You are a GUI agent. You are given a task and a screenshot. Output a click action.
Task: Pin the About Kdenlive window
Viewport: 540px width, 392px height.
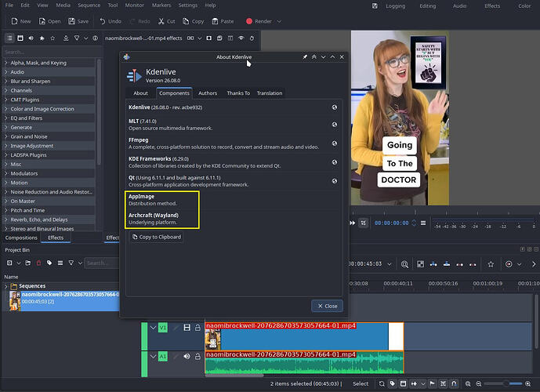pos(305,56)
